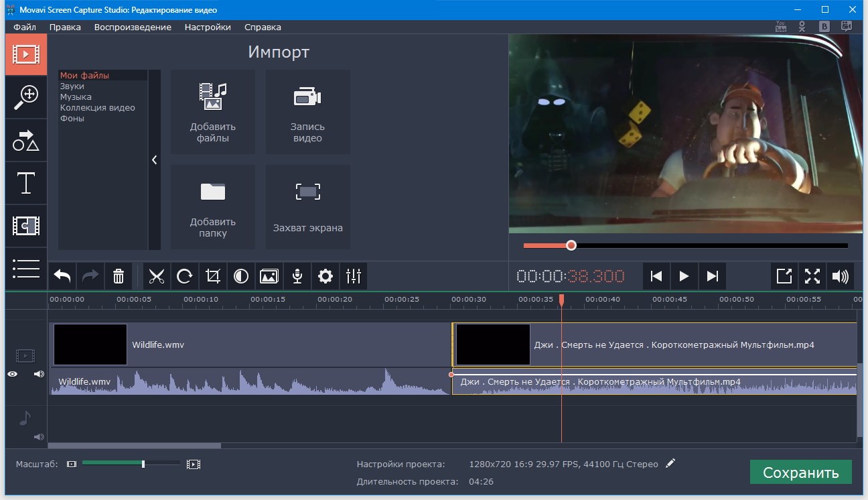Open the Odnoklassniki social icon
This screenshot has height=500, width=868.
coord(802,27)
